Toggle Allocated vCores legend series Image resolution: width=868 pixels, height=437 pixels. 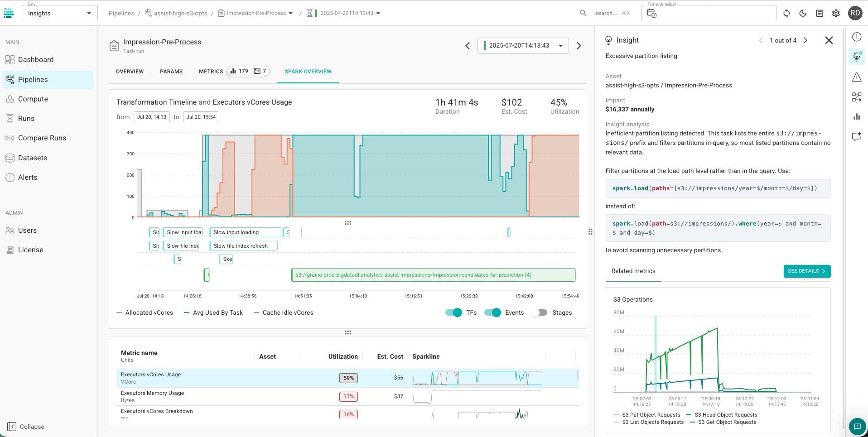[x=145, y=312]
